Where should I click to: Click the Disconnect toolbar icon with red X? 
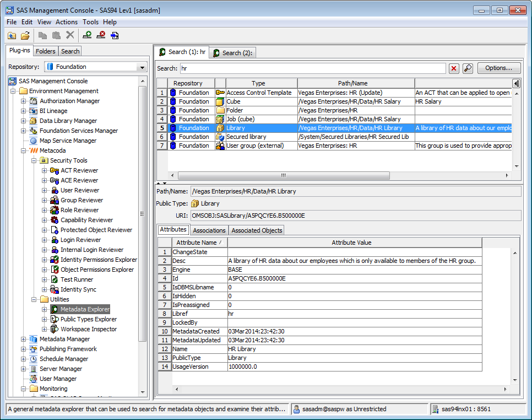(x=101, y=35)
